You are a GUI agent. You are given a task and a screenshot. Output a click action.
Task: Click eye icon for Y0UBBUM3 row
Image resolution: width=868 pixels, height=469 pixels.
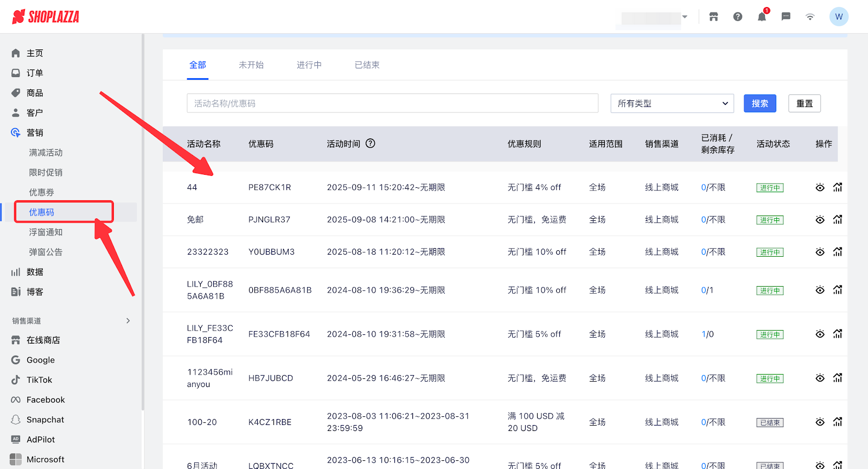point(820,252)
